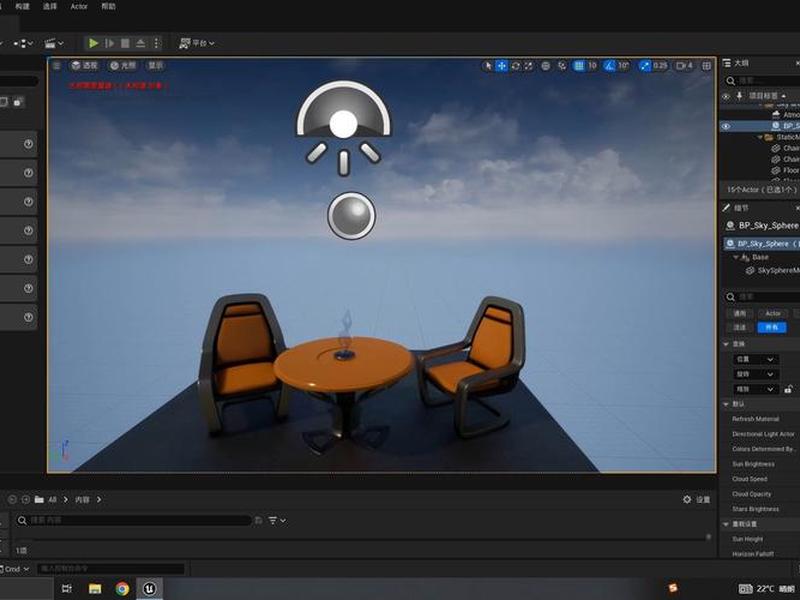Open grid snap size value 10
Image resolution: width=800 pixels, height=600 pixels.
[592, 66]
